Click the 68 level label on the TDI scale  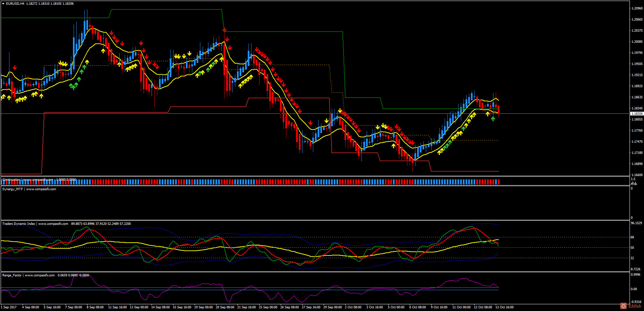(632, 237)
